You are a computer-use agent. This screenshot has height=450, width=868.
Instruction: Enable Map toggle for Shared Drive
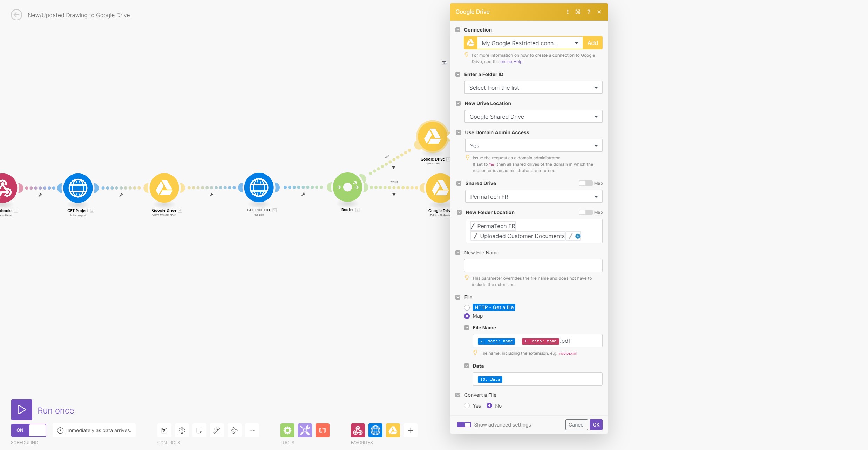tap(585, 183)
